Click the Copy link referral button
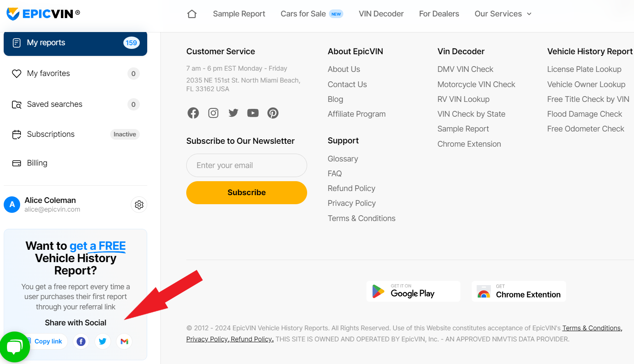Viewport: 634px width, 364px height. pos(48,341)
